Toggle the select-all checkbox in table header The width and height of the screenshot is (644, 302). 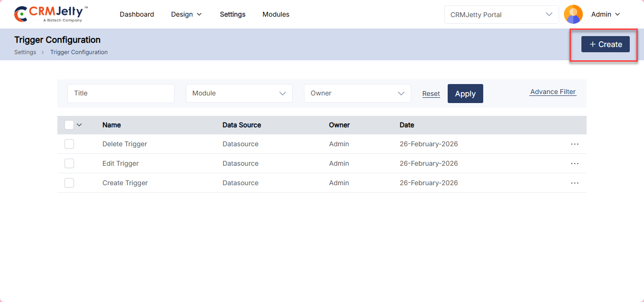pyautogui.click(x=69, y=125)
